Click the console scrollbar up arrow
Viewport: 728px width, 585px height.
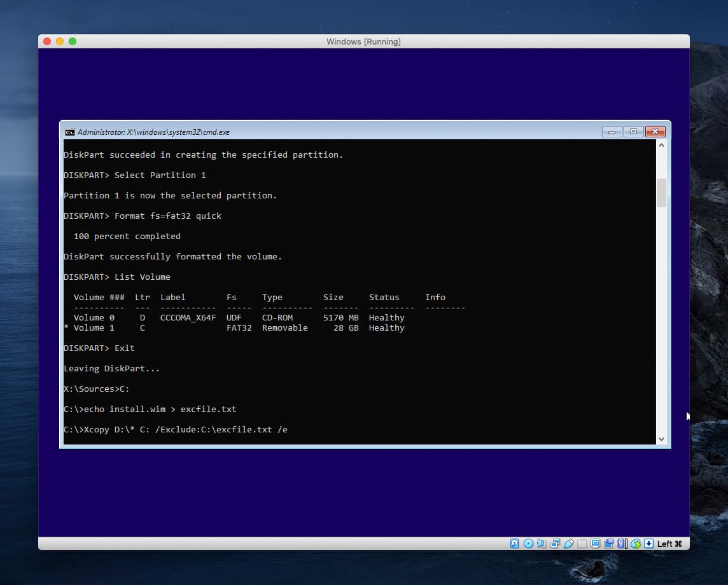click(x=661, y=146)
